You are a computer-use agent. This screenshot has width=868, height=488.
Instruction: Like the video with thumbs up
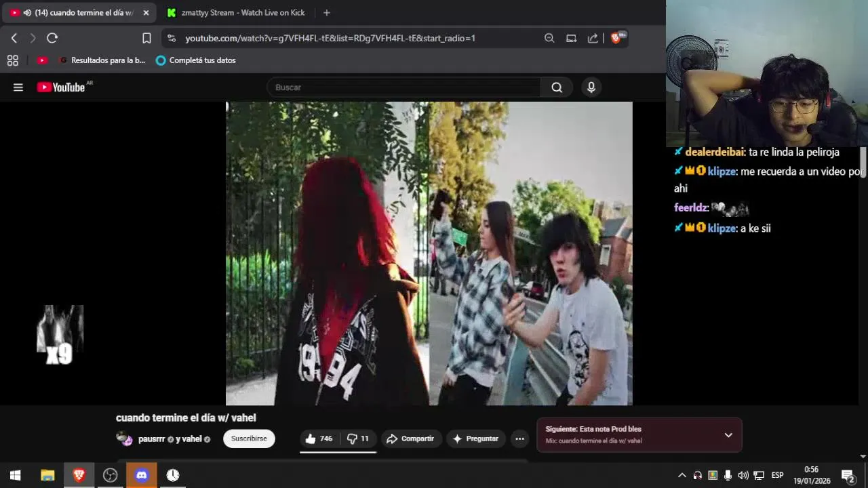(x=319, y=439)
